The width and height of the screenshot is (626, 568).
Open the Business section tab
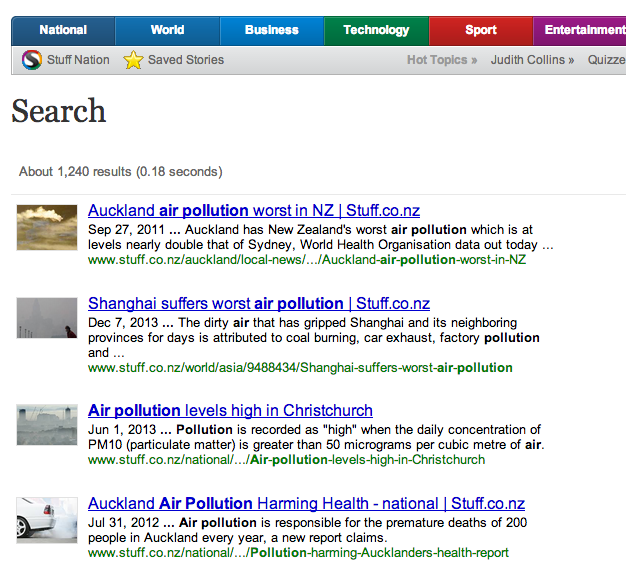(x=271, y=30)
